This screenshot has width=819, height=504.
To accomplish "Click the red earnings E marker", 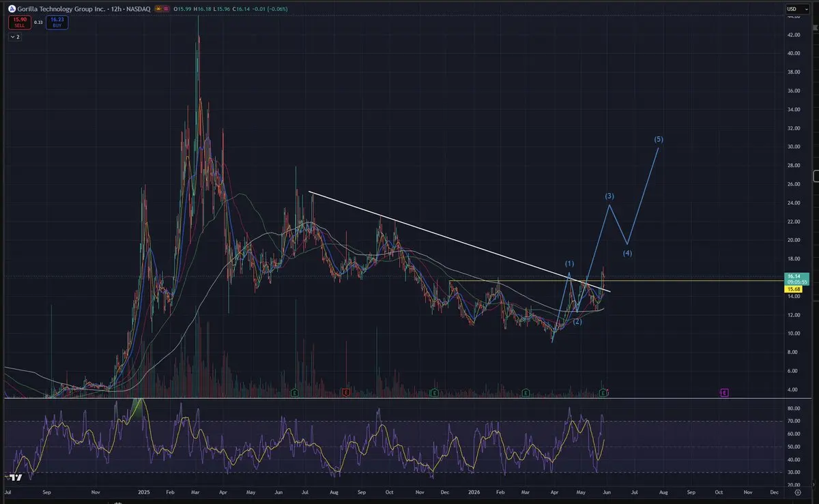I will 347,393.
